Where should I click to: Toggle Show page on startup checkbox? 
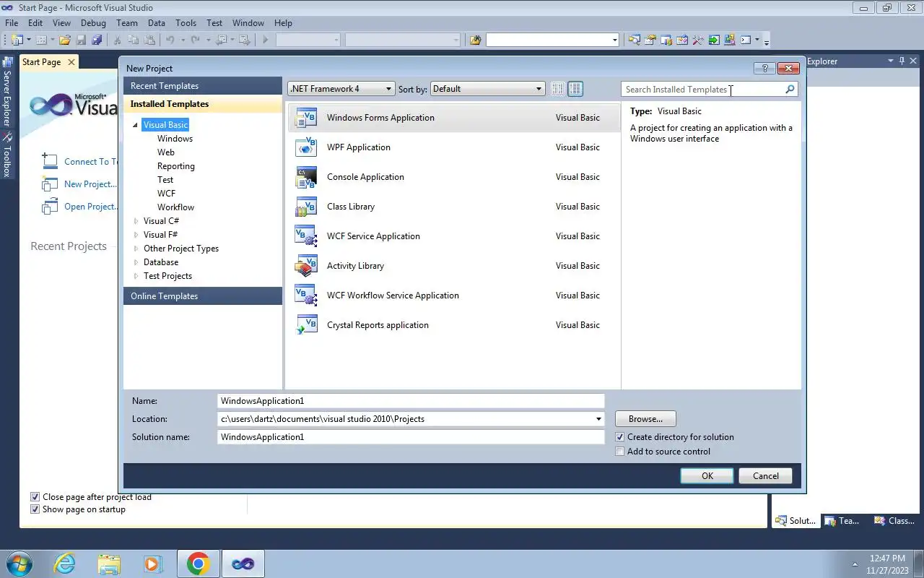click(x=35, y=509)
